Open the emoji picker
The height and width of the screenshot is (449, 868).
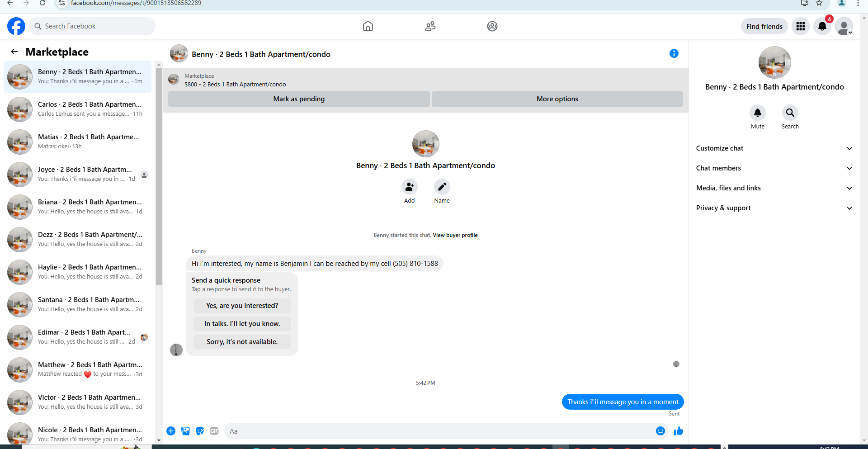coord(660,431)
